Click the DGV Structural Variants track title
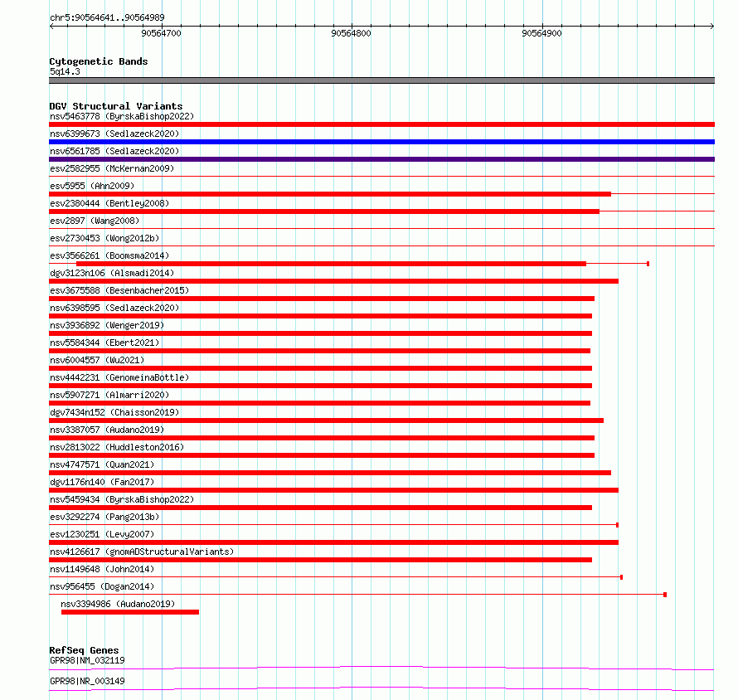The image size is (738, 700). tap(116, 106)
